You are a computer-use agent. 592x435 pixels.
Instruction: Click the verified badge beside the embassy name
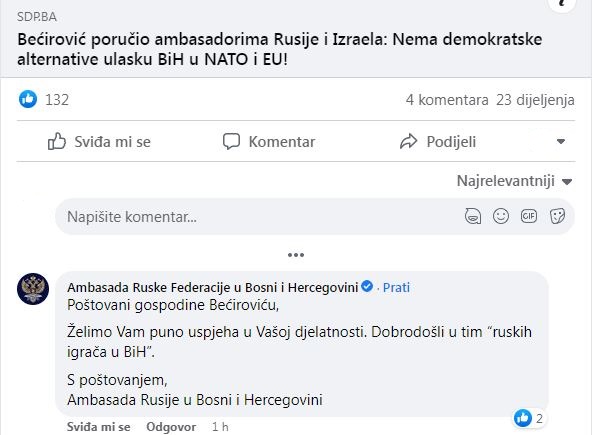[x=367, y=286]
